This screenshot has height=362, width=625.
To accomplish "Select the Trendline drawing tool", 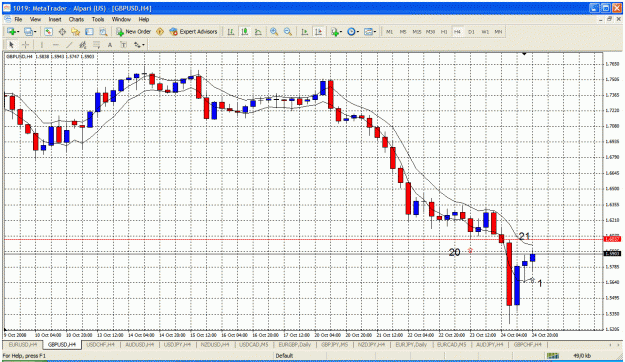I will pyautogui.click(x=69, y=45).
